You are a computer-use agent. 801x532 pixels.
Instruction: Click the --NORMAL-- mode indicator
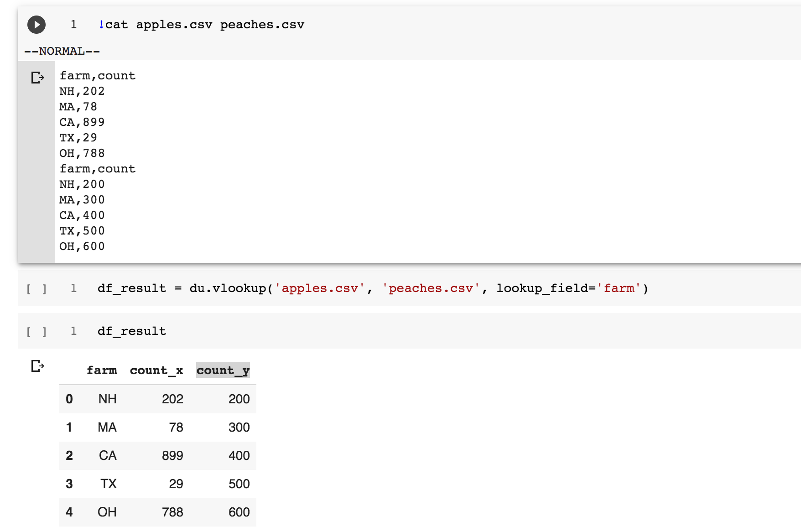point(62,51)
